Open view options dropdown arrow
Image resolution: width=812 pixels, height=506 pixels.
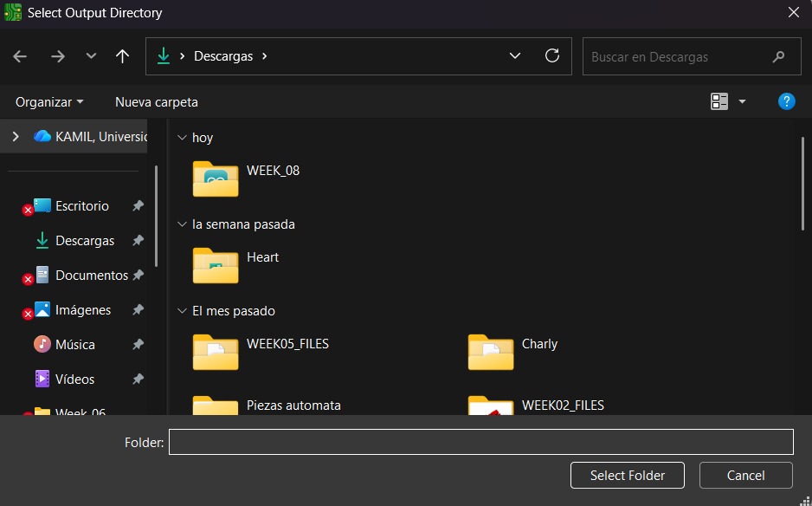[x=742, y=101]
